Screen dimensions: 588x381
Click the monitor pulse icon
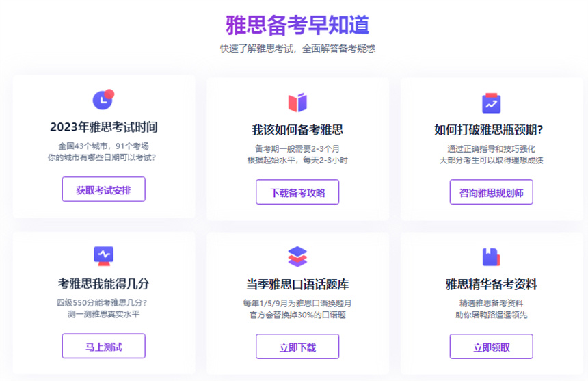click(103, 255)
